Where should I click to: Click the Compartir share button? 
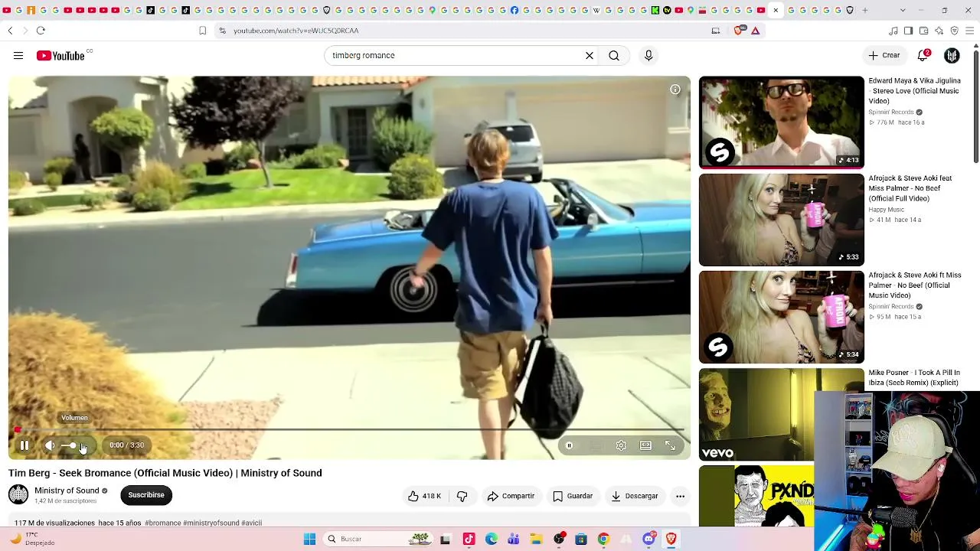pos(511,496)
